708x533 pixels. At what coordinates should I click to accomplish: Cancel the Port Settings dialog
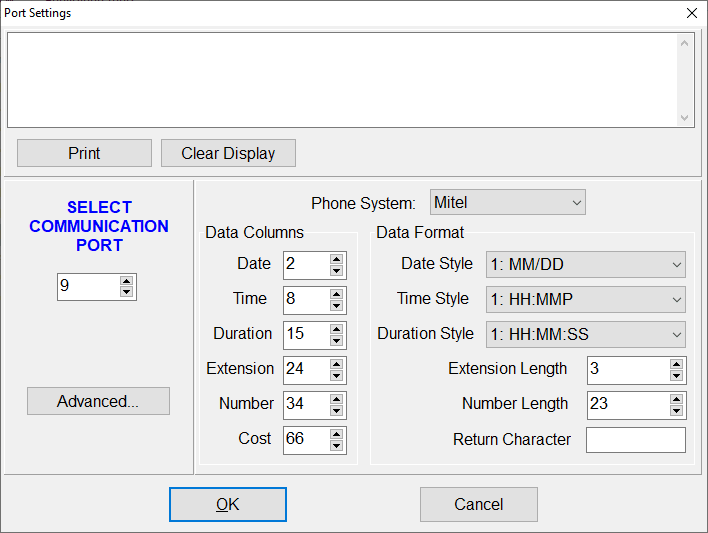pos(479,504)
